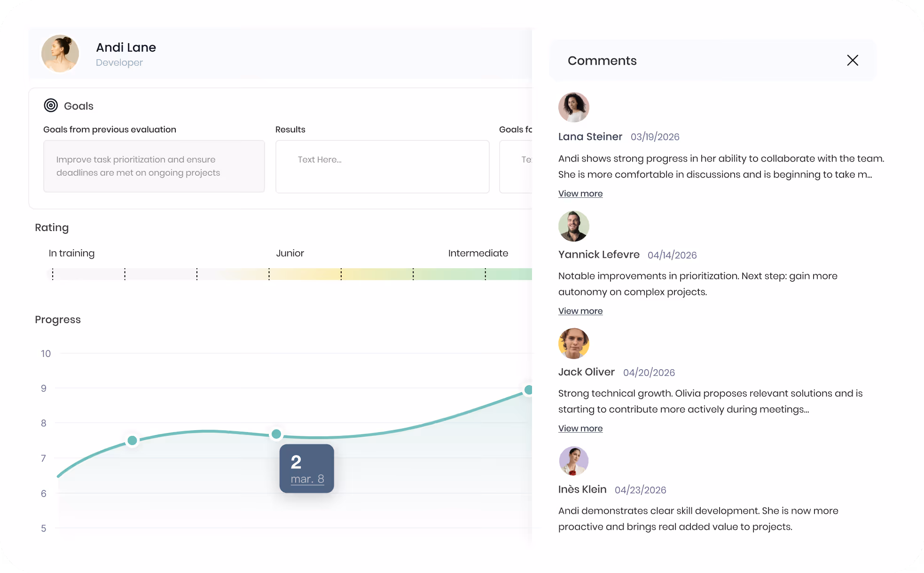
Task: Click the 'In training' rating label
Action: (71, 253)
